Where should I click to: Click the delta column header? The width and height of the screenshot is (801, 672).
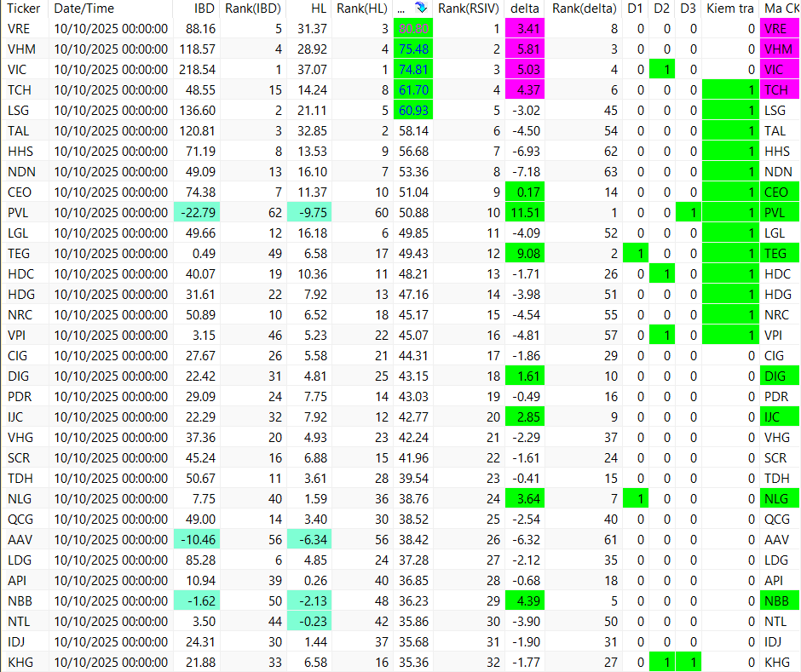point(525,9)
